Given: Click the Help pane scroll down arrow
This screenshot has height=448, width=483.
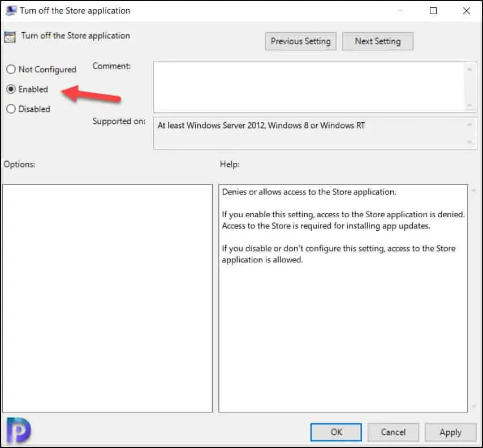Looking at the screenshot, I should pyautogui.click(x=474, y=407).
